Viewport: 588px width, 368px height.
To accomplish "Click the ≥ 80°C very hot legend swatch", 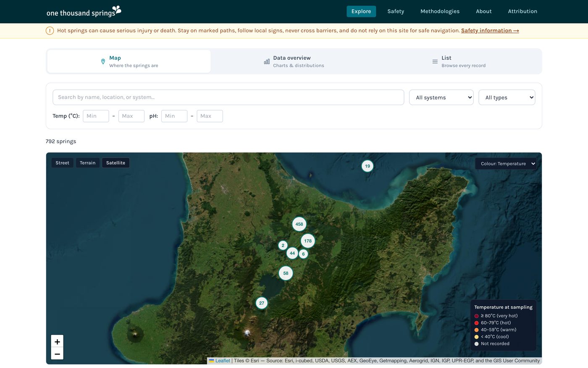I will (x=477, y=316).
